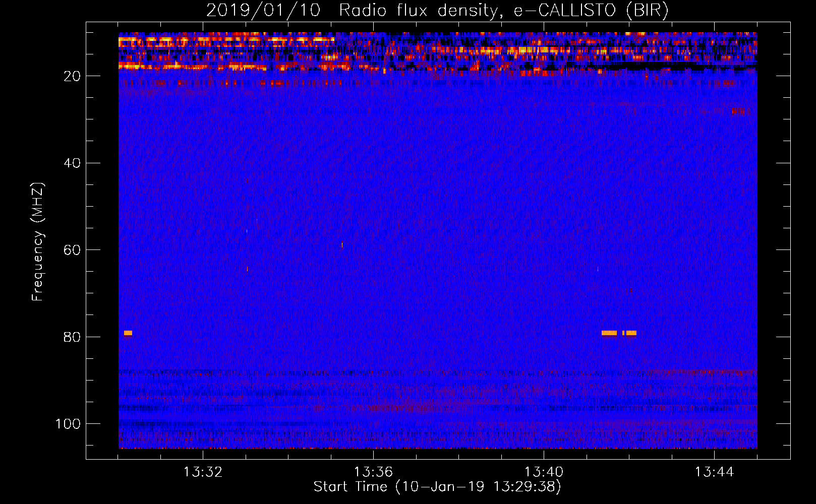
Task: Click the 60 MHz frequency label
Action: [72, 250]
